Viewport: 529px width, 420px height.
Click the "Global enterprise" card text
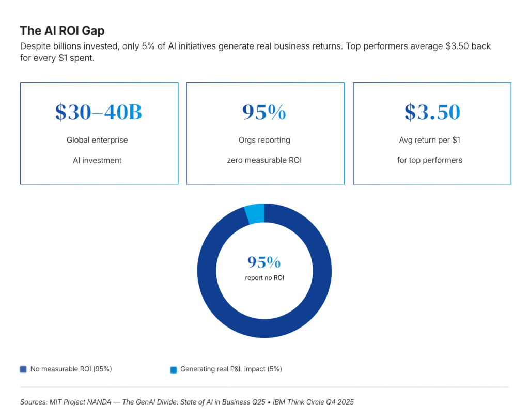click(97, 140)
